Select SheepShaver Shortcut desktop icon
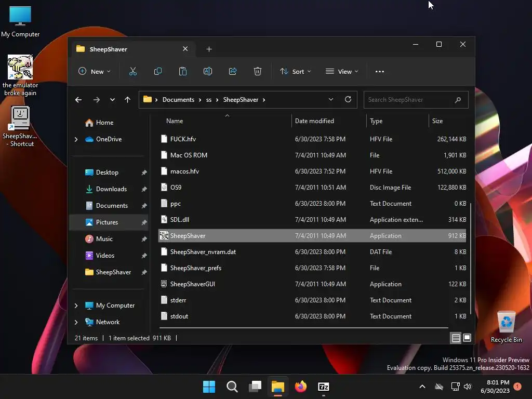This screenshot has width=532, height=399. click(x=20, y=126)
